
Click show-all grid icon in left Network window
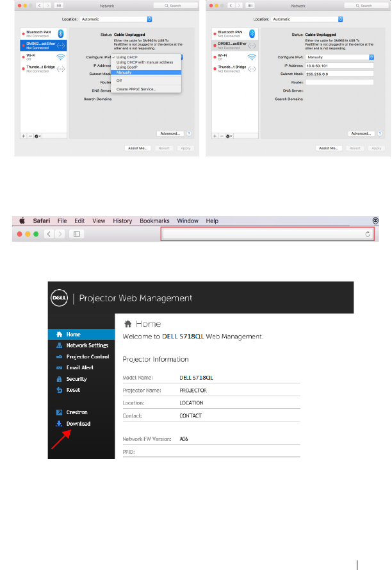(59, 6)
